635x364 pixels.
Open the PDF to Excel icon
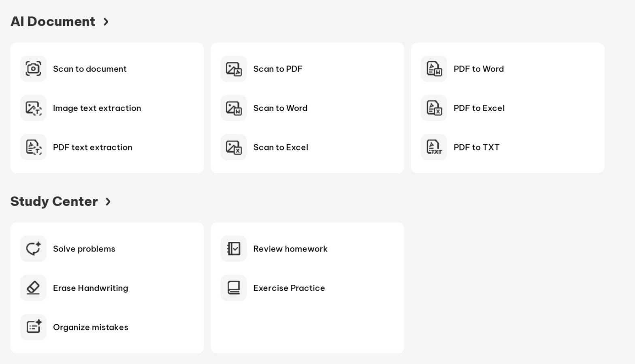click(434, 108)
